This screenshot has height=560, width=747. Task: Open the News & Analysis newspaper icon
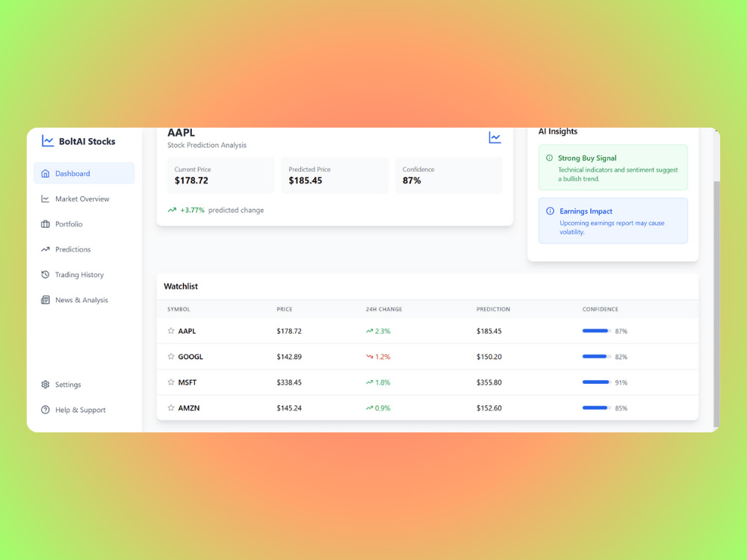click(46, 299)
